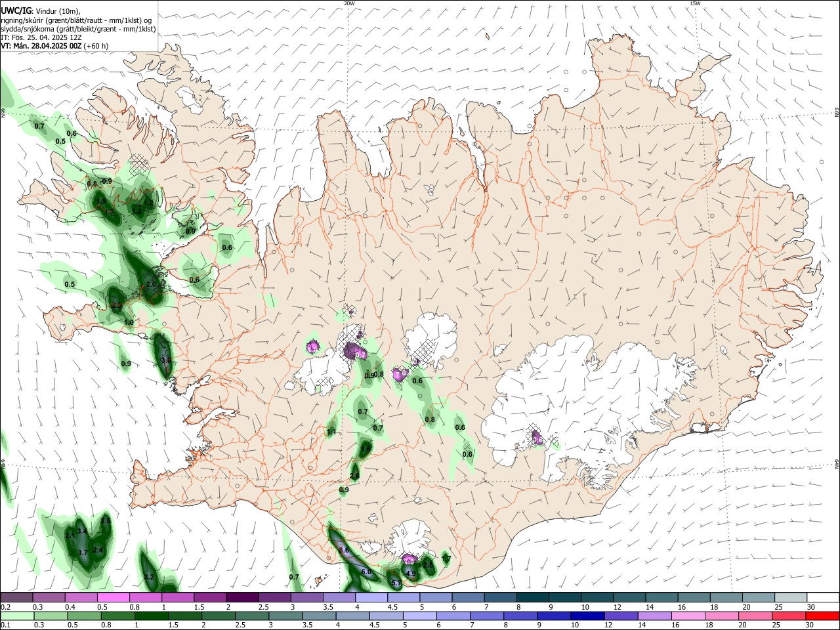Pick the pale green 0.1 mm rain swatch
The image size is (840, 630).
pyautogui.click(x=16, y=616)
